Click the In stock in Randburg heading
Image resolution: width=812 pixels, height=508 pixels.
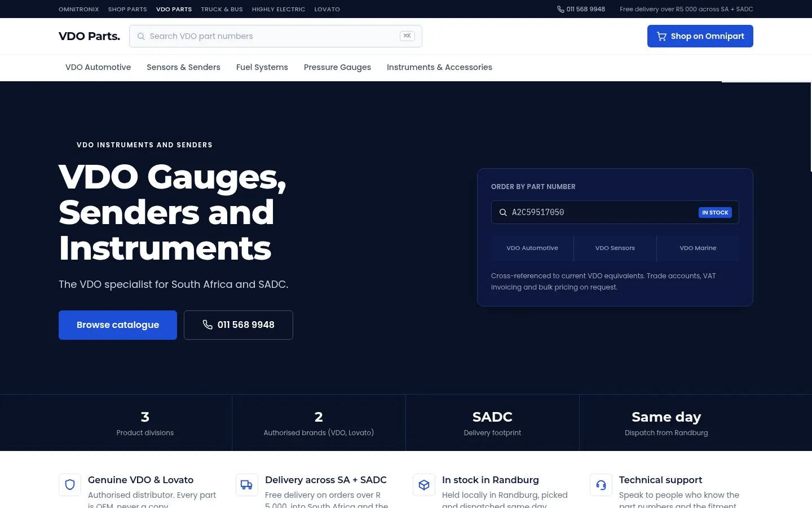tap(491, 480)
